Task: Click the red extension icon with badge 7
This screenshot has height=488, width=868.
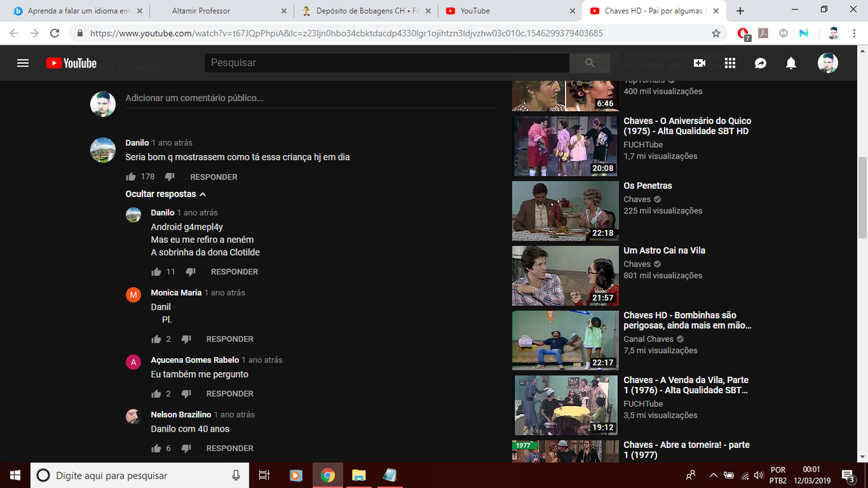Action: pyautogui.click(x=743, y=34)
